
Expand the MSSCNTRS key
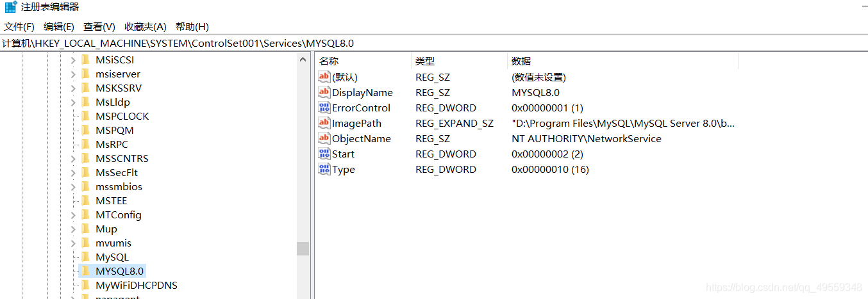72,159
